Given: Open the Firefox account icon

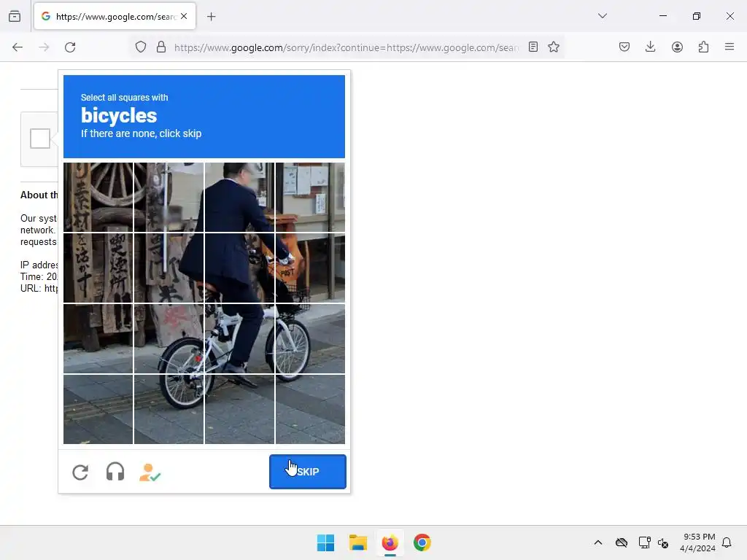Looking at the screenshot, I should point(677,47).
